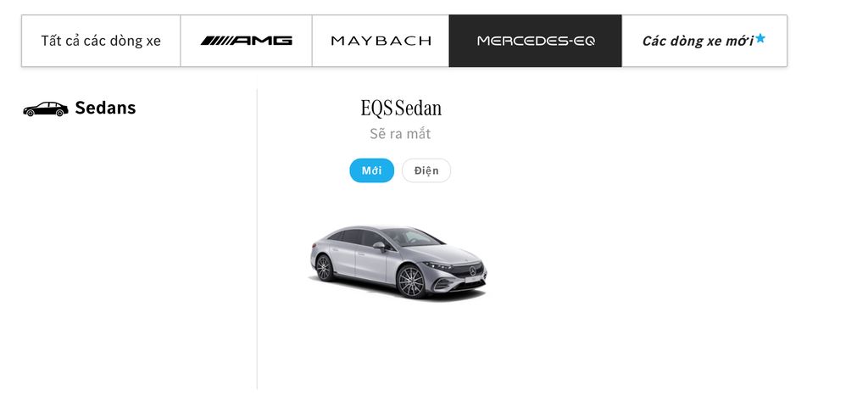The height and width of the screenshot is (418, 868).
Task: Select the Sedans category label
Action: [105, 108]
